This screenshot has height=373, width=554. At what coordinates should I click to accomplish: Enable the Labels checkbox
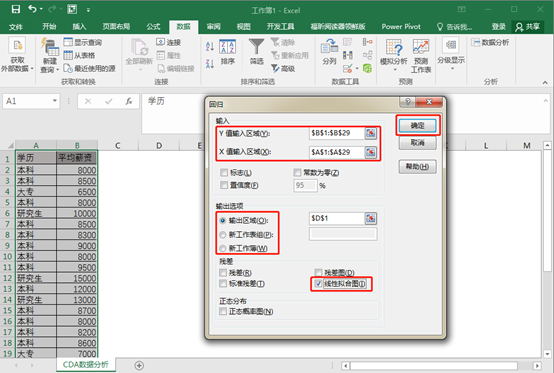click(224, 172)
